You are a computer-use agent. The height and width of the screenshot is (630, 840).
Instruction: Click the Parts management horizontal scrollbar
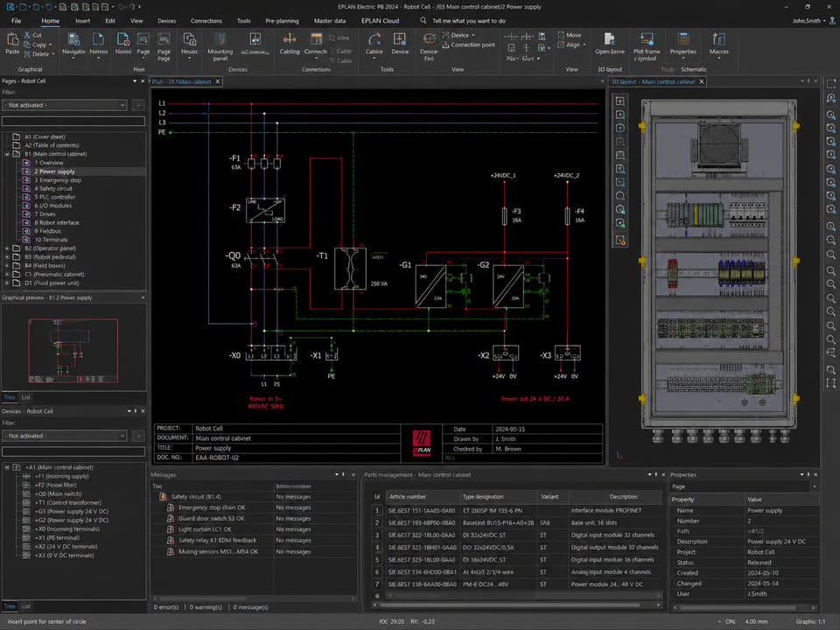[516, 605]
